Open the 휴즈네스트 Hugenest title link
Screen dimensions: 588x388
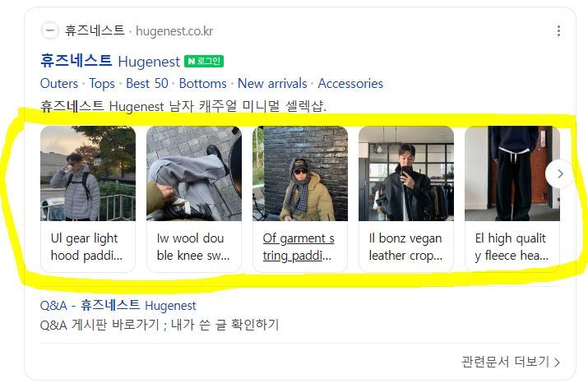110,61
